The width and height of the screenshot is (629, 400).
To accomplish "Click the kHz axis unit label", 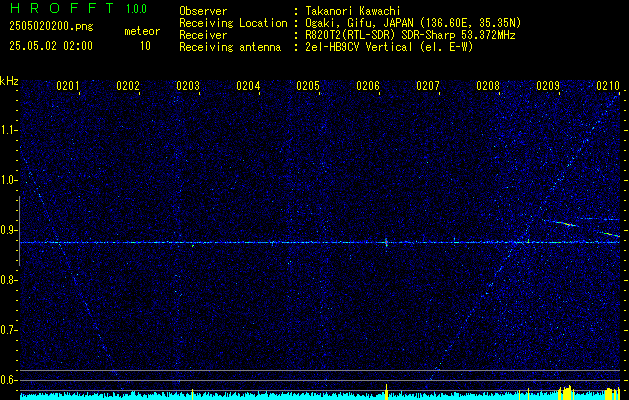I will (x=9, y=81).
